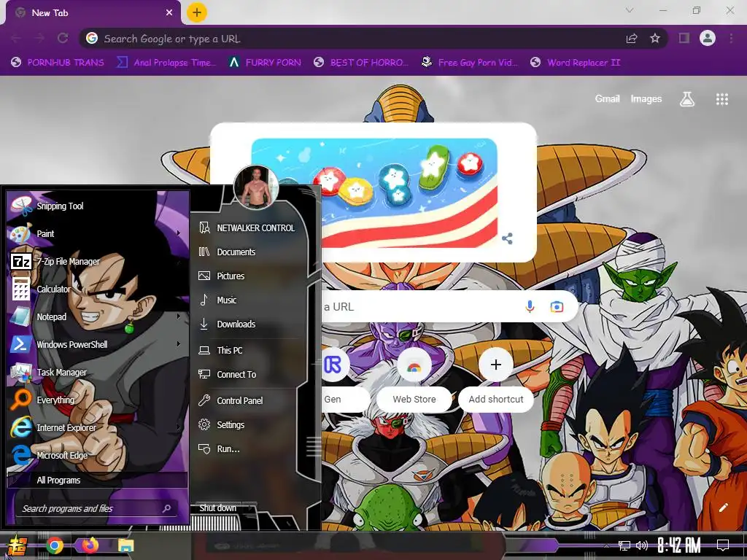Open Calculator app
Image resolution: width=747 pixels, height=560 pixels.
point(98,289)
